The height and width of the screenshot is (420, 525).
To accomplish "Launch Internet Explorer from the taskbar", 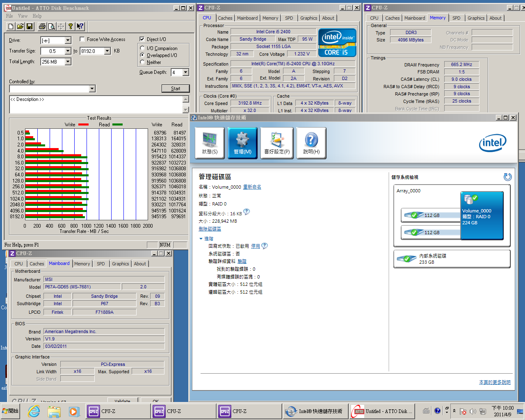I will pyautogui.click(x=34, y=411).
